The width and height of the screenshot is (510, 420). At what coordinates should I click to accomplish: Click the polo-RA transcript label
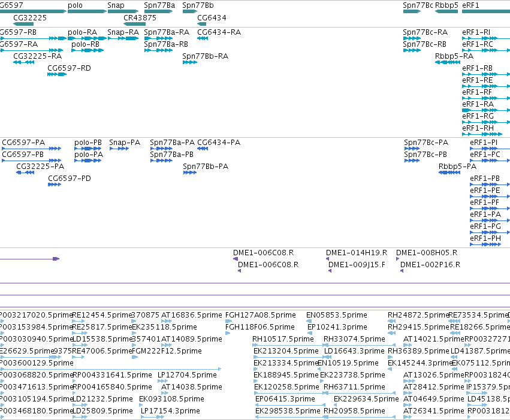tap(82, 32)
